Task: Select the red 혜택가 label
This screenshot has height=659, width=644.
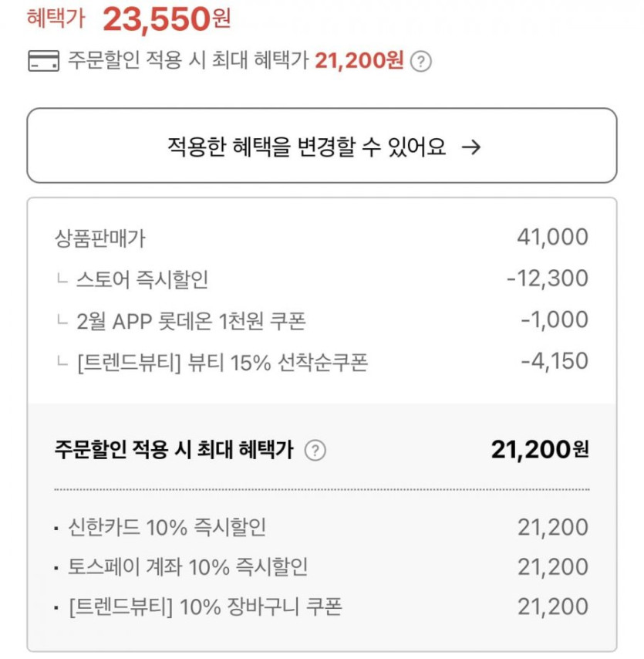Action: (x=55, y=19)
